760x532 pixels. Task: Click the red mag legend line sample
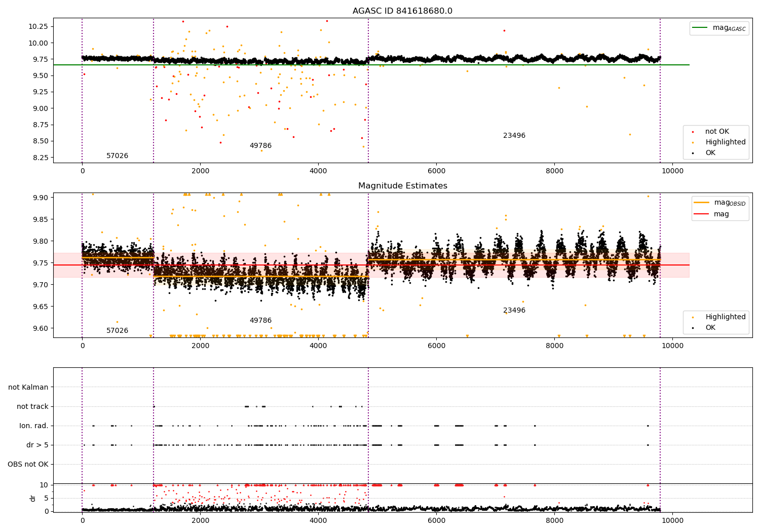coord(702,214)
